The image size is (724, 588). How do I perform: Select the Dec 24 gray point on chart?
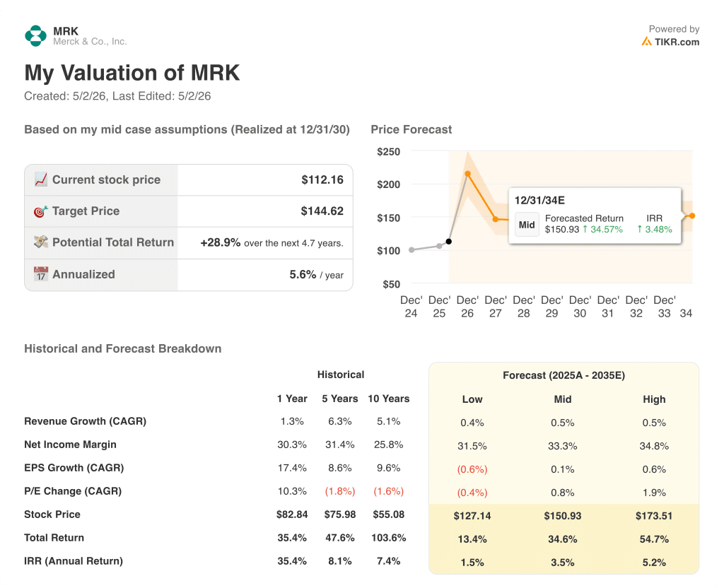click(412, 249)
